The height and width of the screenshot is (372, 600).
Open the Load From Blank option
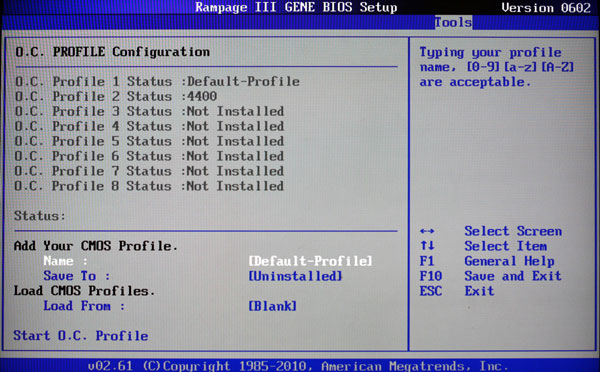272,306
